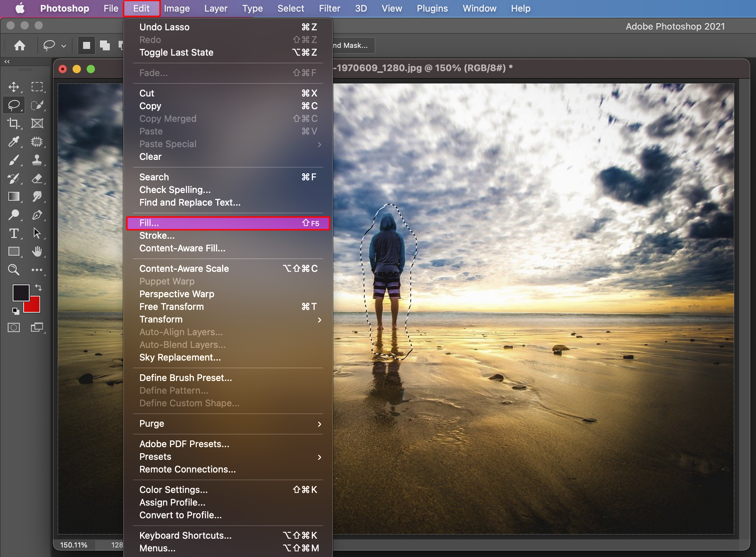Swap foreground and background colors

(x=38, y=288)
